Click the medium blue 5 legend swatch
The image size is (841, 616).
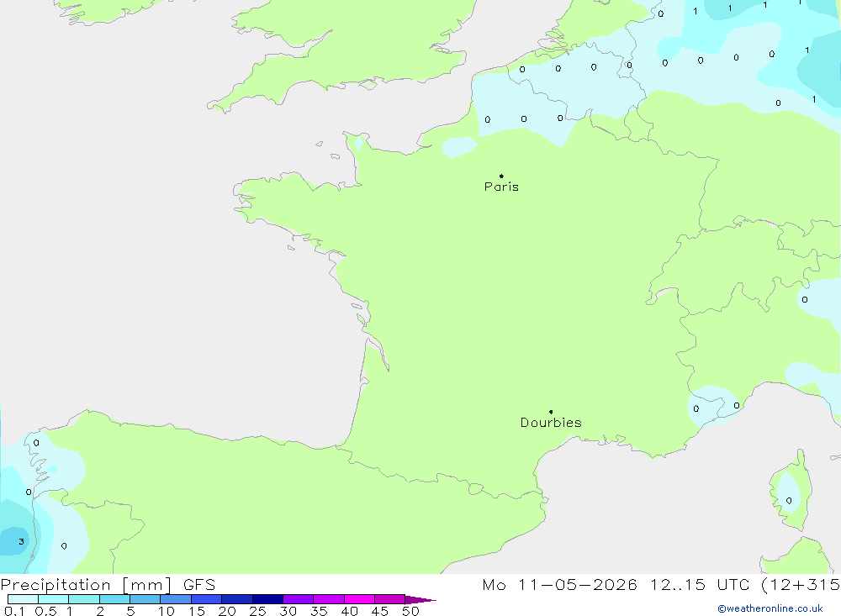(x=145, y=599)
